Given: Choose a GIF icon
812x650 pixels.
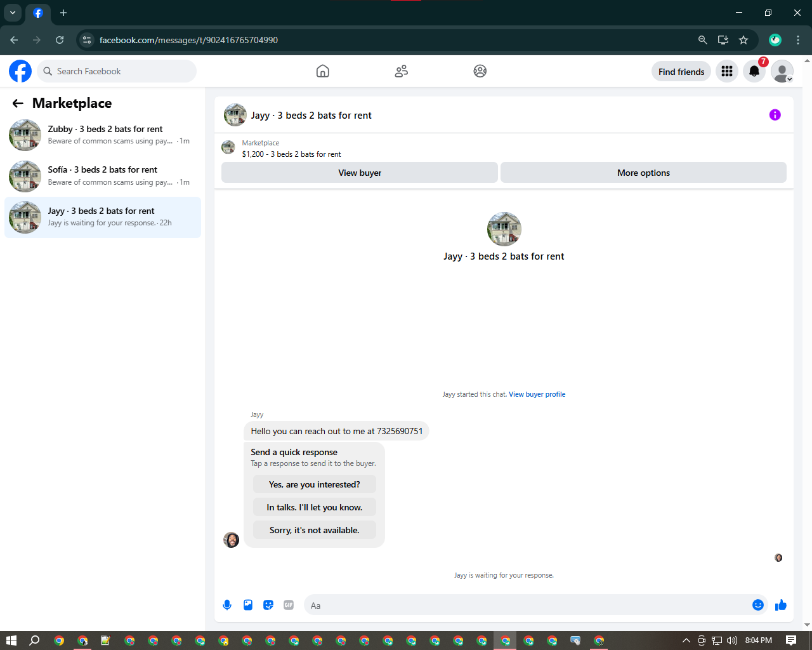Looking at the screenshot, I should click(x=289, y=605).
